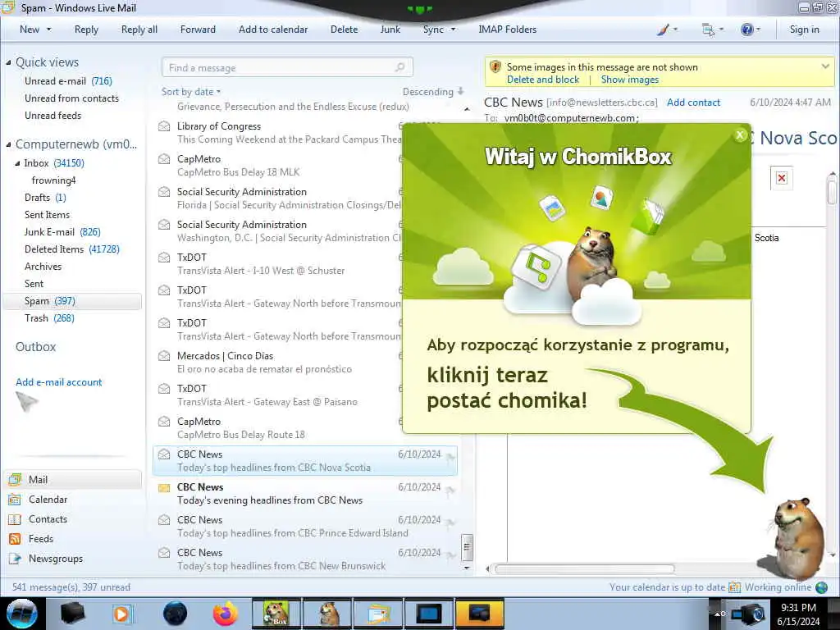The height and width of the screenshot is (630, 840).
Task: Click Add e-mail account link
Action: pyautogui.click(x=58, y=382)
